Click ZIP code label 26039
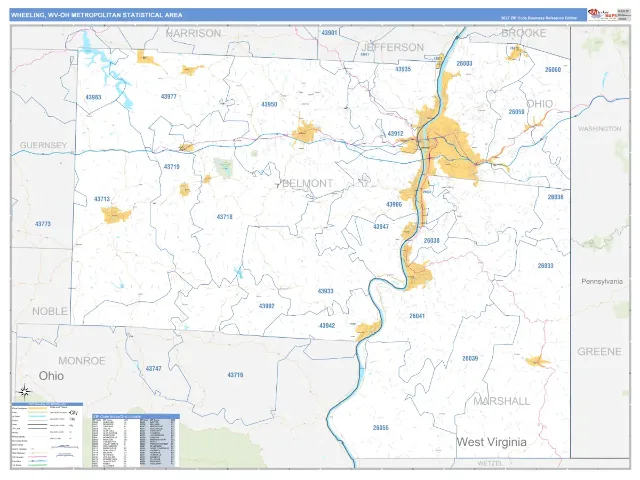This screenshot has width=640, height=480. point(470,358)
